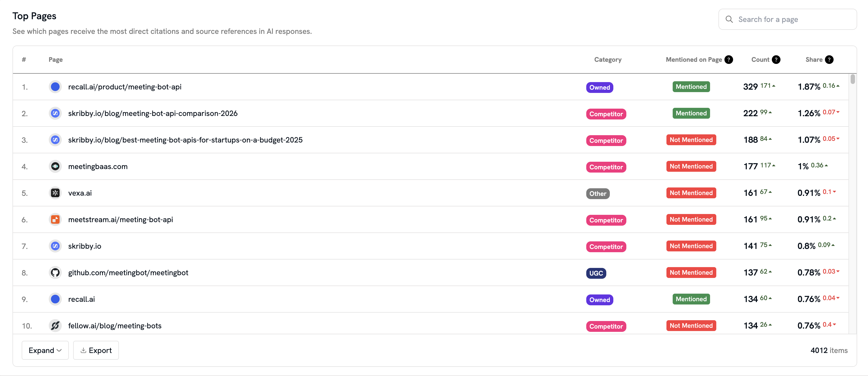Click the Share column header text

click(814, 60)
